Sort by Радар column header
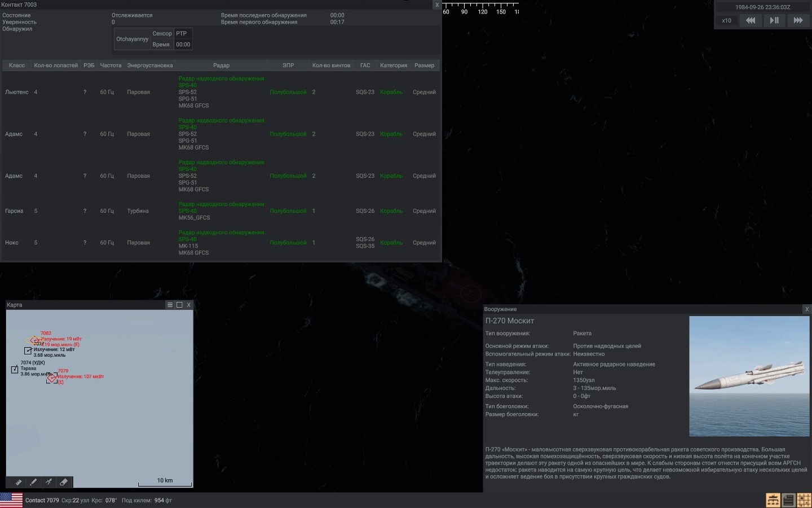Image resolution: width=812 pixels, height=508 pixels. tap(221, 65)
